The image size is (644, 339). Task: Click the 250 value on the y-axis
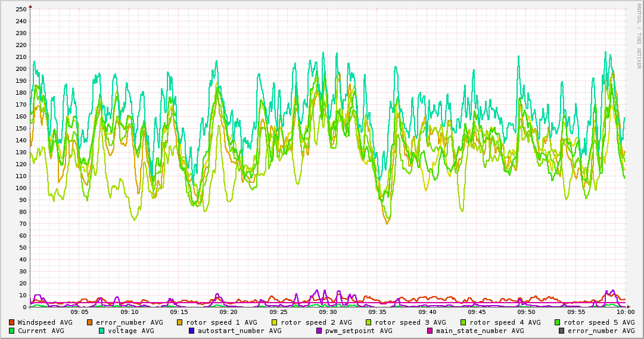(21, 9)
